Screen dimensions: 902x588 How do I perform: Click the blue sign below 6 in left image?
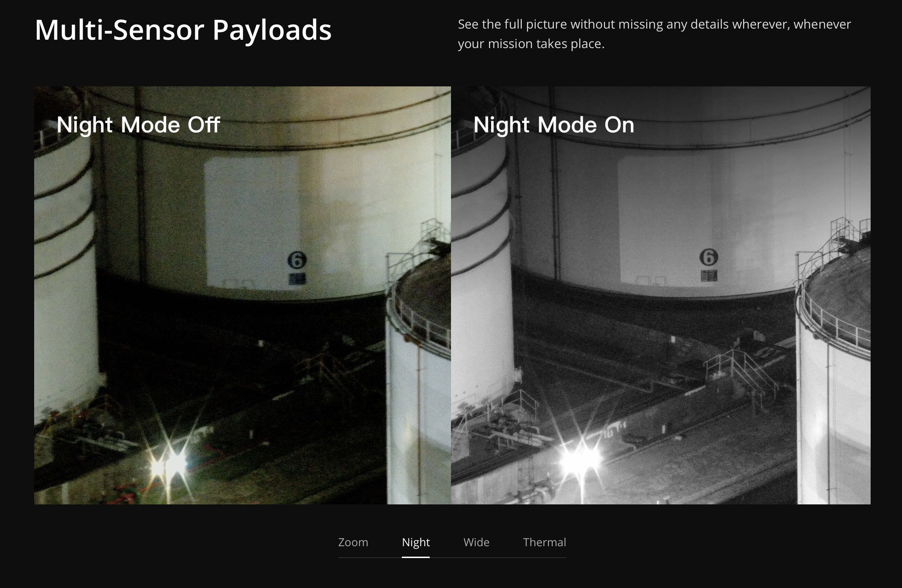pyautogui.click(x=297, y=279)
